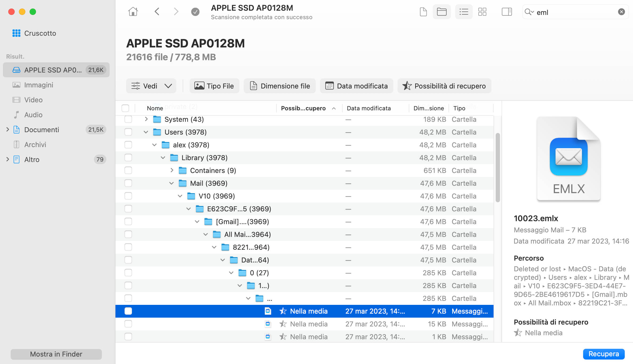Check the Library (3978) folder checkbox
Viewport: 633px width, 364px height.
pyautogui.click(x=128, y=158)
